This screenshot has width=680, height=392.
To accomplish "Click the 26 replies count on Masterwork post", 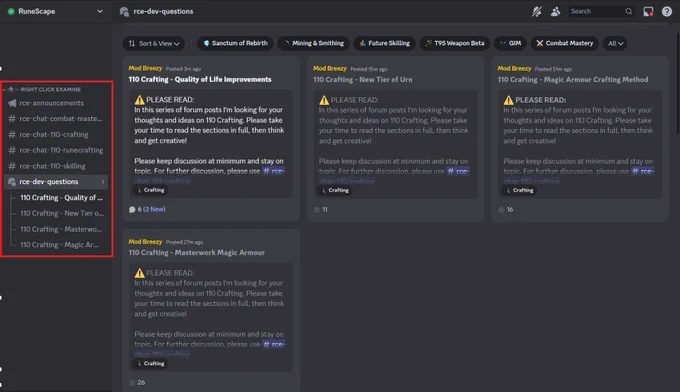I will coord(137,382).
